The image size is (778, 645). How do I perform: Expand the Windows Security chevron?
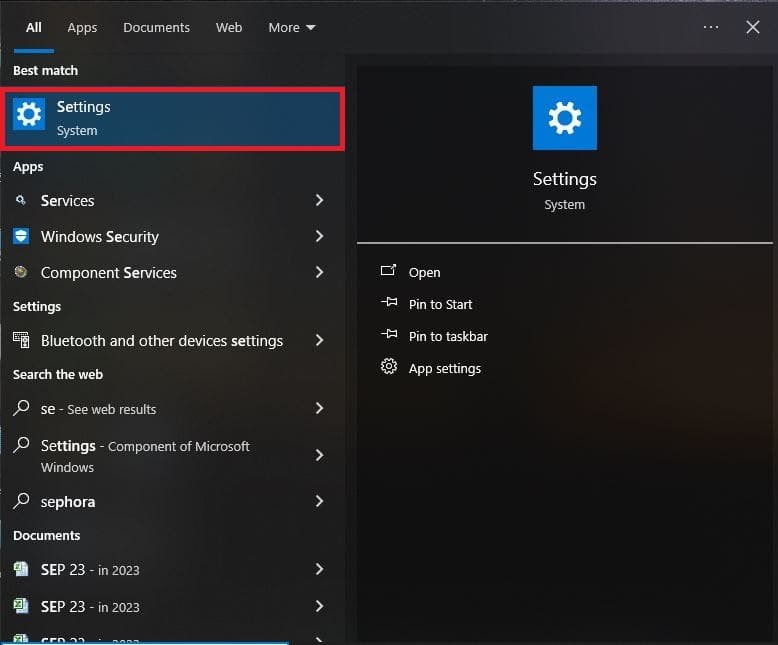click(319, 237)
